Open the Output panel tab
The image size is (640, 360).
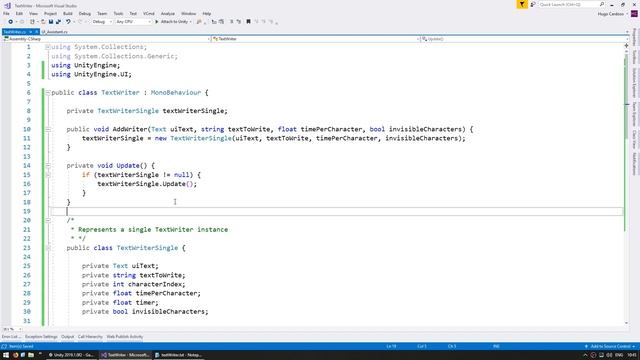(67, 337)
